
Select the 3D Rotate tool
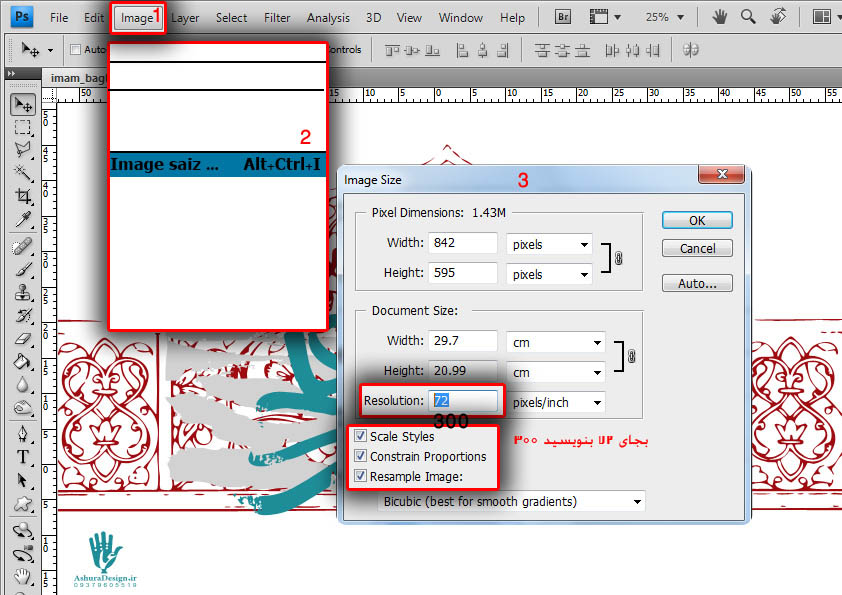23,531
